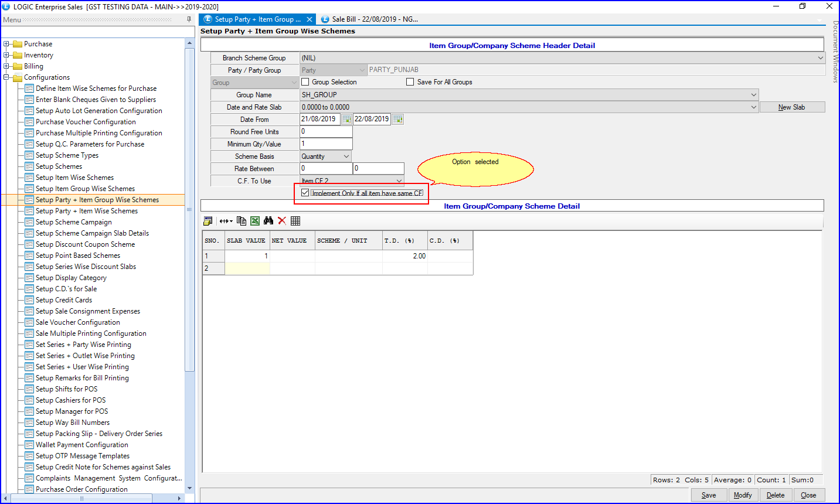Click the copy icon in grid toolbar

[x=241, y=221]
